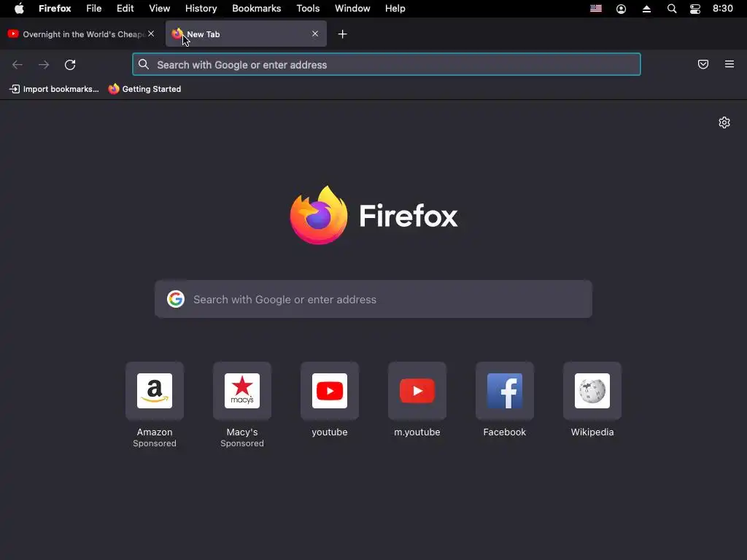Viewport: 747px width, 560px height.
Task: Close the New Tab tab
Action: pyautogui.click(x=315, y=34)
